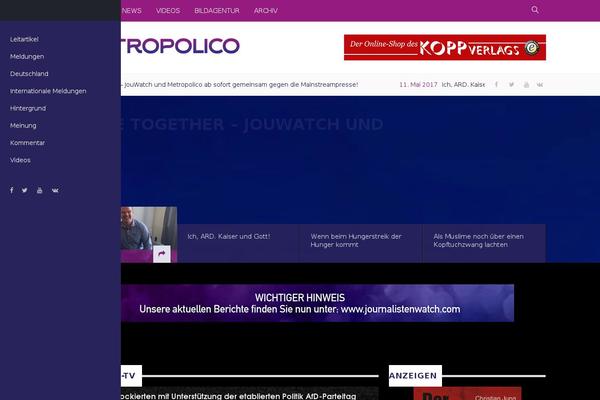600x400 pixels.
Task: Click Twitter icon in ticker bar
Action: coord(511,85)
